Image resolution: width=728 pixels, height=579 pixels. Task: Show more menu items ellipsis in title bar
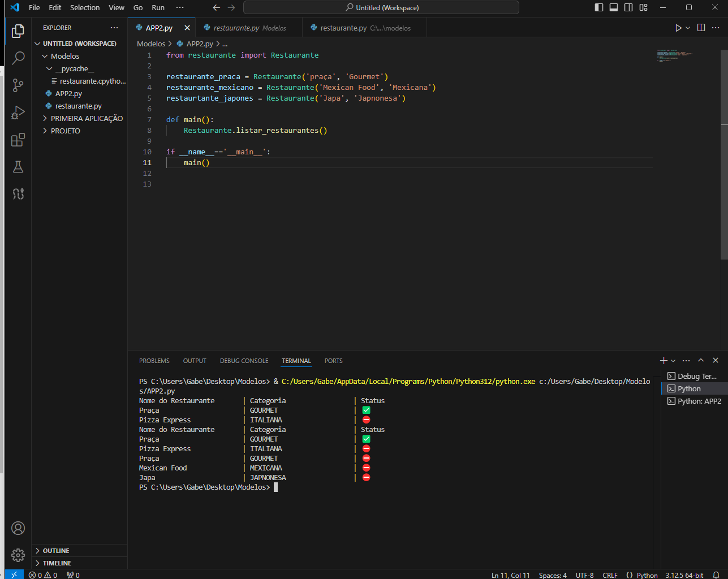point(180,7)
